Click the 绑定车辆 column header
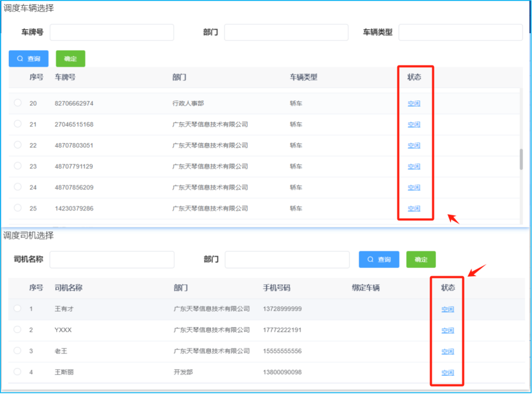532x394 pixels. click(366, 288)
